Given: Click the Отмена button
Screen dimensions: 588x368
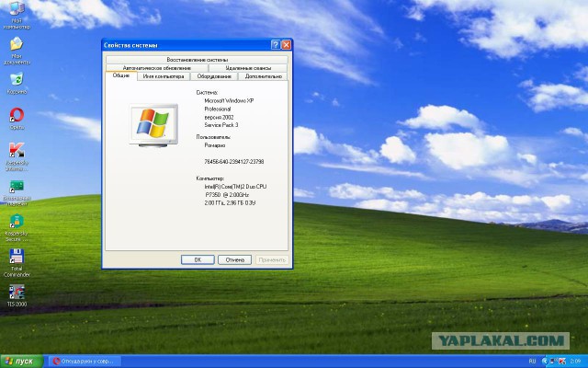Looking at the screenshot, I should click(235, 259).
